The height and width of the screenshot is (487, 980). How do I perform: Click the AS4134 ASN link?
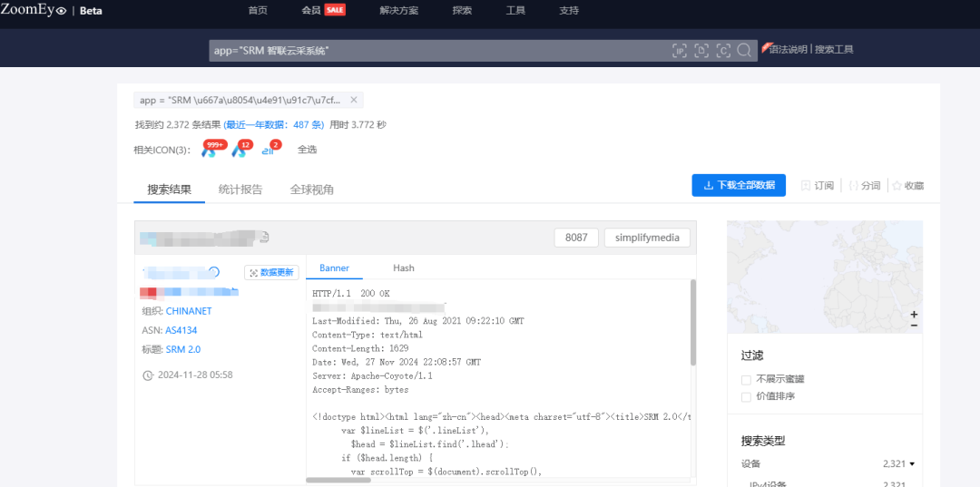pos(181,330)
